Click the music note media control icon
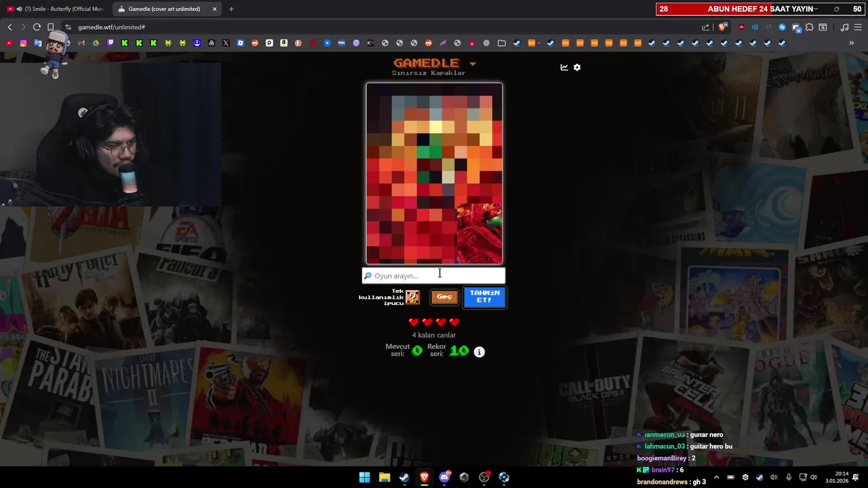Image resolution: width=868 pixels, height=488 pixels. pyautogui.click(x=844, y=27)
